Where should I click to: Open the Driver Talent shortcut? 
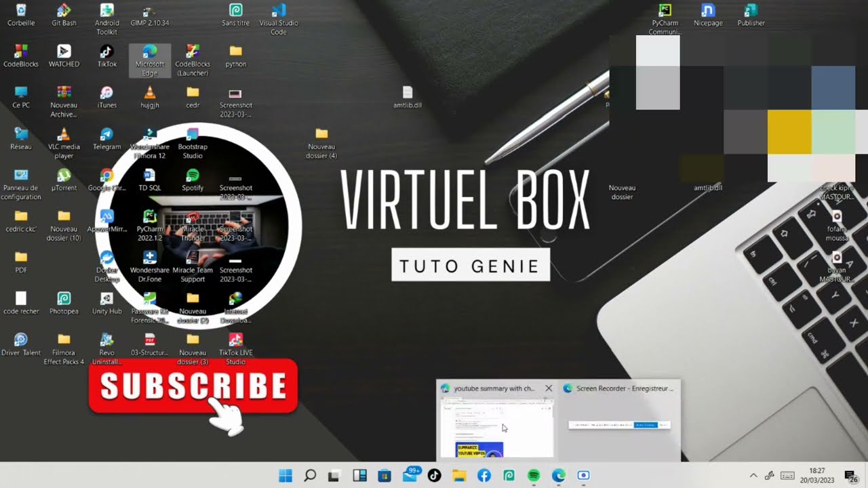coord(21,345)
